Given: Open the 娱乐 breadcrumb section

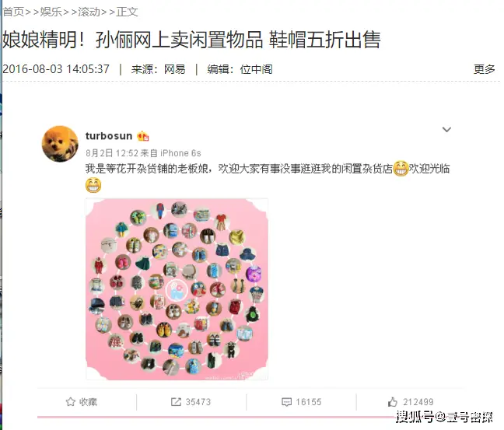Looking at the screenshot, I should tap(51, 12).
